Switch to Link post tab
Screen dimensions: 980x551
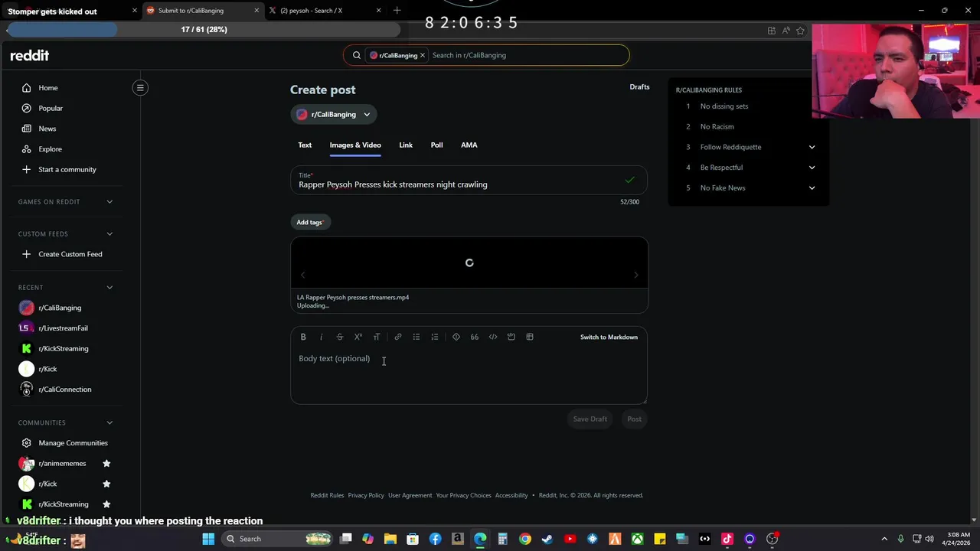[406, 145]
